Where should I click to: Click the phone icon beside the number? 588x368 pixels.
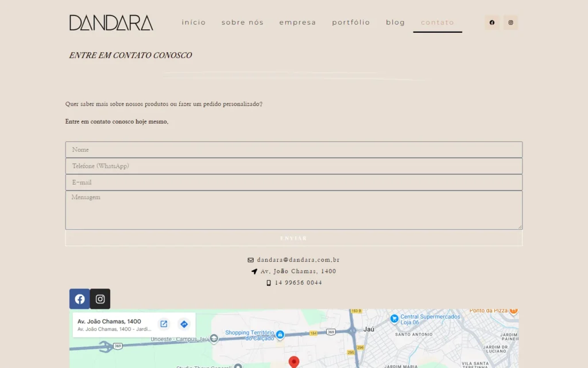(x=269, y=283)
